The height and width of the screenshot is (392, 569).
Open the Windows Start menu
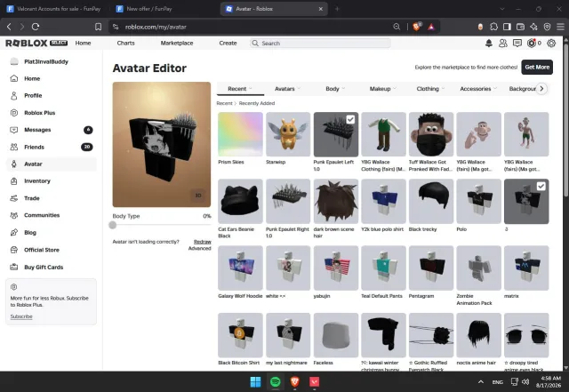255,381
